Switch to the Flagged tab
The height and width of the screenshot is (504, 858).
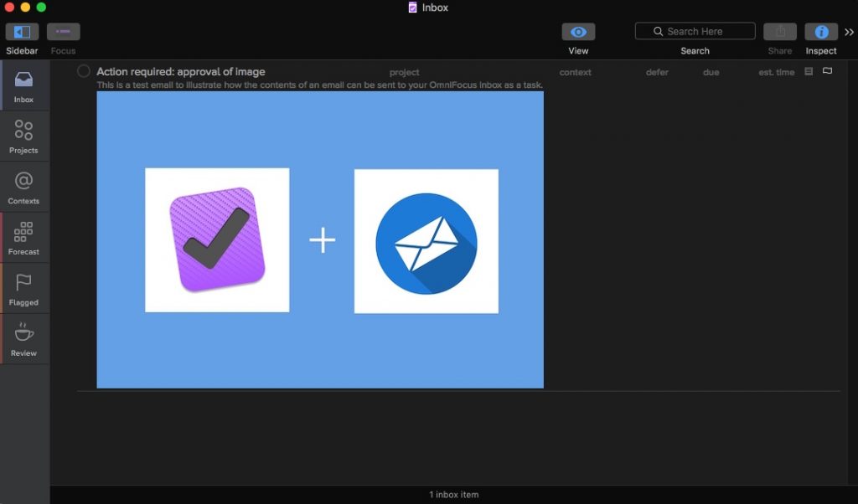(x=24, y=287)
